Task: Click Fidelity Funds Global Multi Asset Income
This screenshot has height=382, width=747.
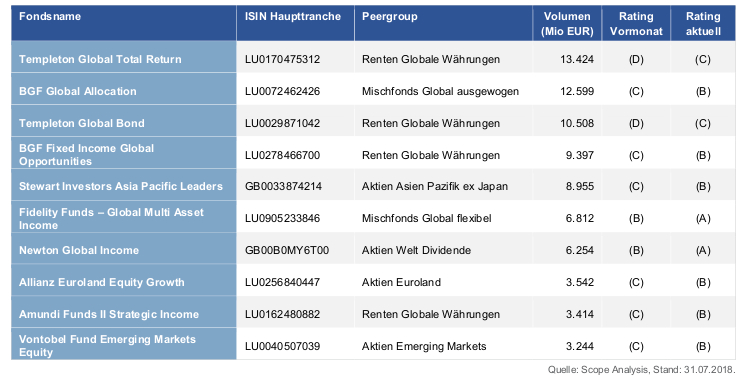Action: (111, 219)
